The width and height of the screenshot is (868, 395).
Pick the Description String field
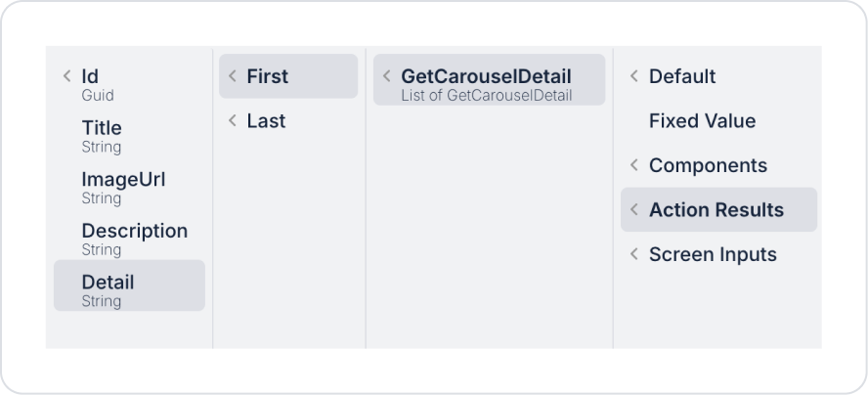pyautogui.click(x=134, y=240)
